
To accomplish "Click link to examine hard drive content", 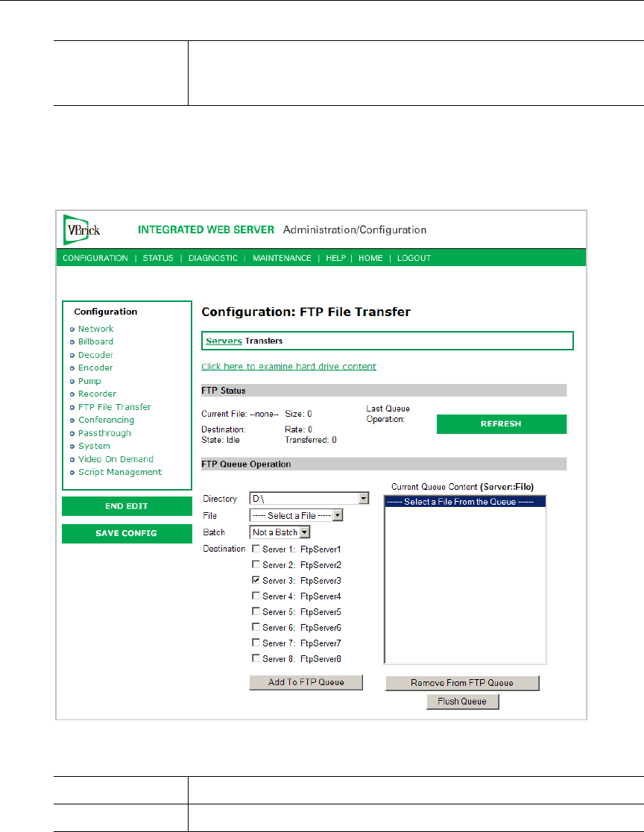I will click(288, 367).
